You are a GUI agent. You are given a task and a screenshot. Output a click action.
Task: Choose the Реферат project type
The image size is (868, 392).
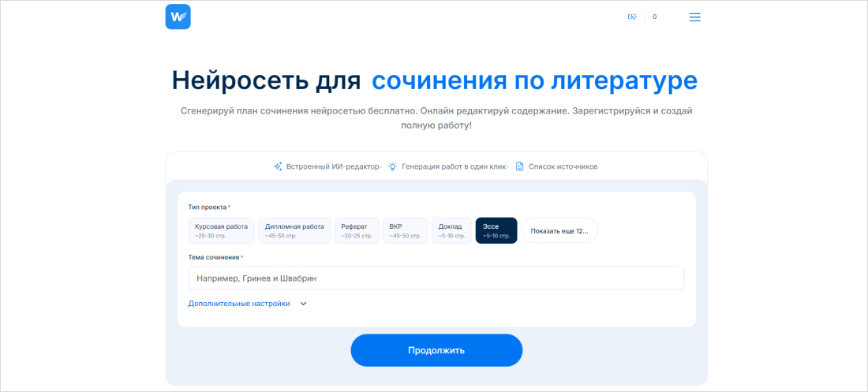point(356,230)
